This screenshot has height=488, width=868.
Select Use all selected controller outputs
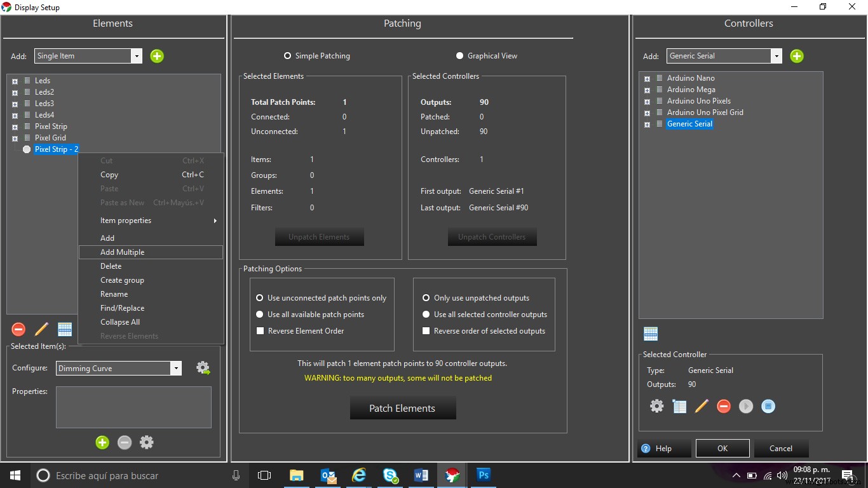(426, 314)
